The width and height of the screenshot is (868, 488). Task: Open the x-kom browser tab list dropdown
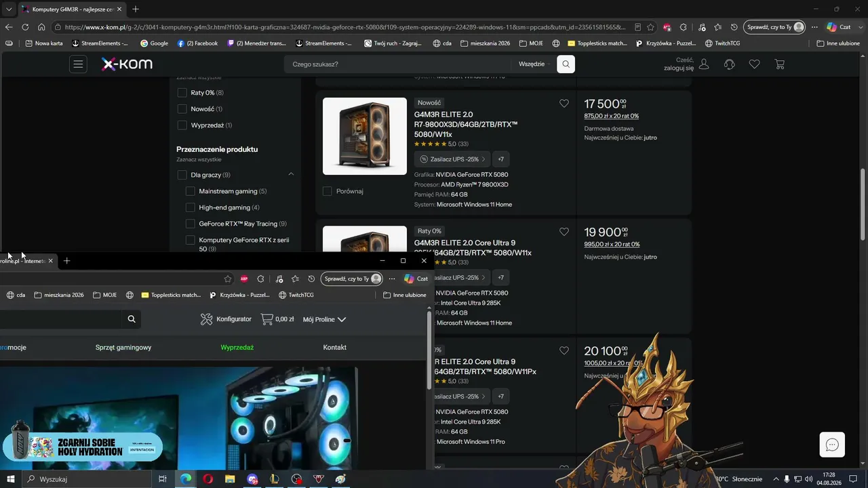(9, 9)
